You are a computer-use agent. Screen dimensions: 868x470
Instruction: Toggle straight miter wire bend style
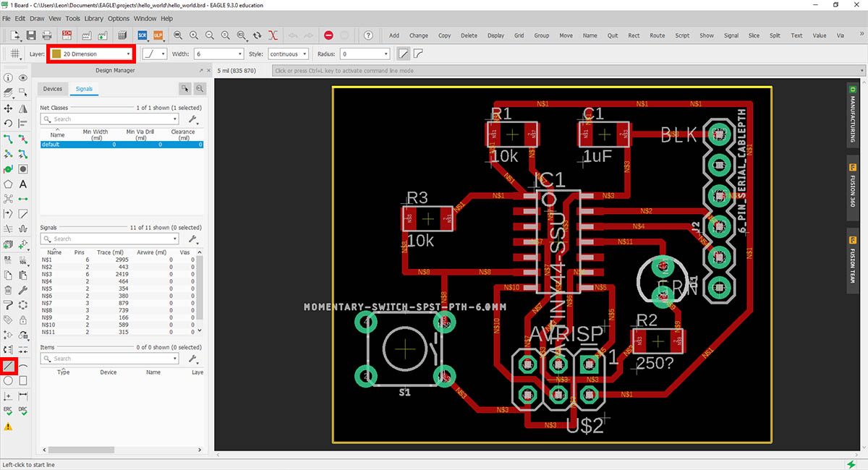[x=404, y=54]
